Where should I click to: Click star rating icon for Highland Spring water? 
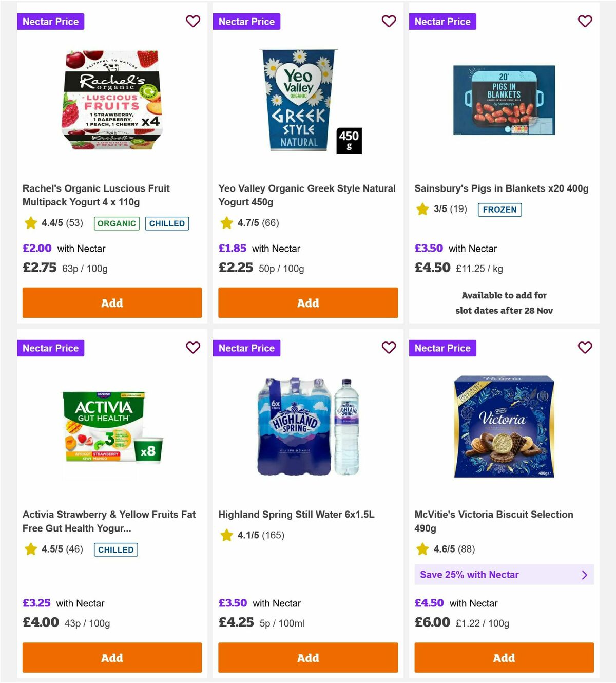click(226, 535)
